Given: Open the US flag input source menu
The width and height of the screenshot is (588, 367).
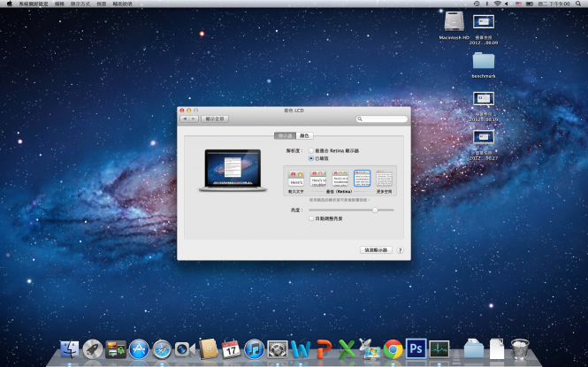Looking at the screenshot, I should coord(518,4).
